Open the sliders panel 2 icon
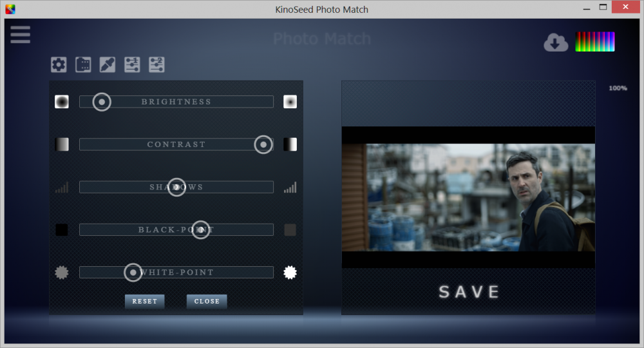Image resolution: width=644 pixels, height=348 pixels. (x=156, y=64)
